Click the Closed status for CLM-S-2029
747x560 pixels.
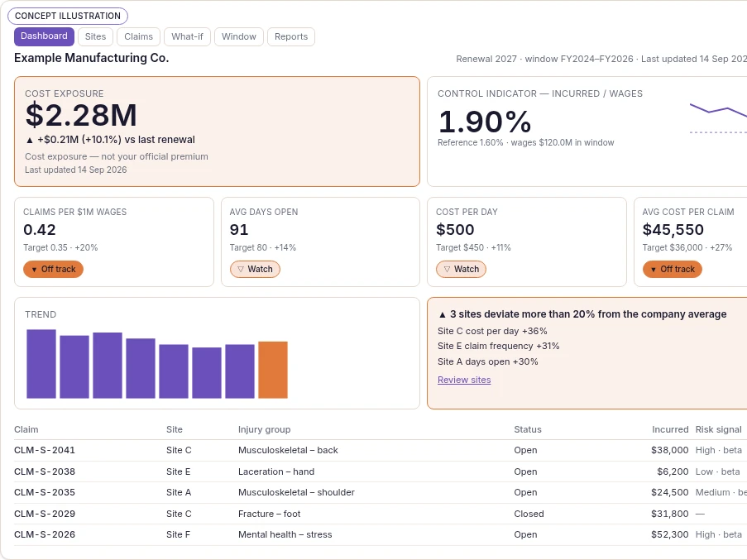pos(529,514)
